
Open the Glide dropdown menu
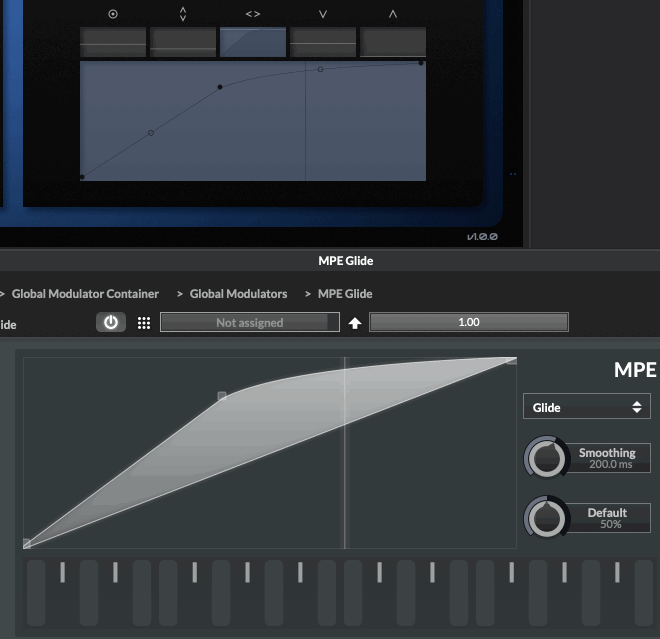click(587, 407)
